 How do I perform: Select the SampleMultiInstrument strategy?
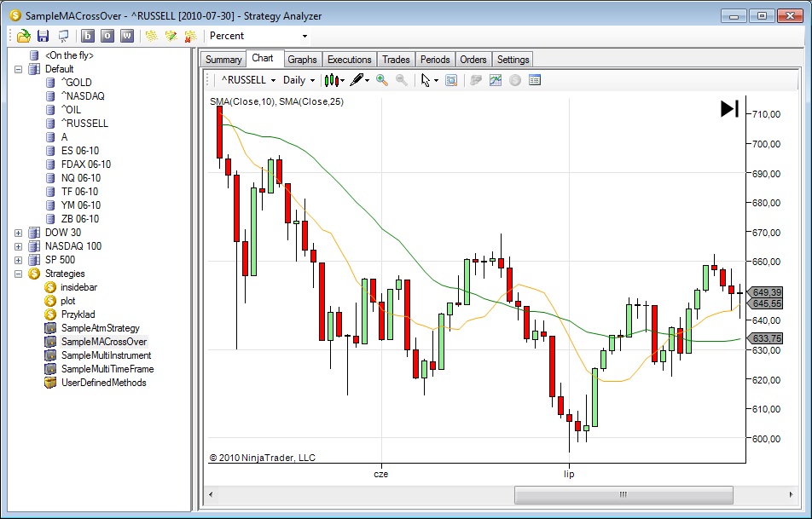point(106,355)
